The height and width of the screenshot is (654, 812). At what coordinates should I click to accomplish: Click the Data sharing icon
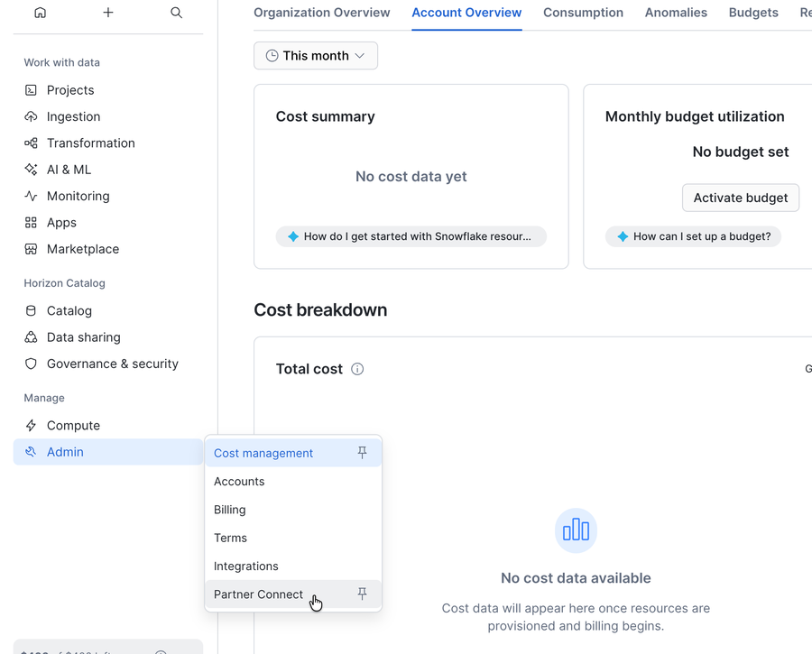31,337
